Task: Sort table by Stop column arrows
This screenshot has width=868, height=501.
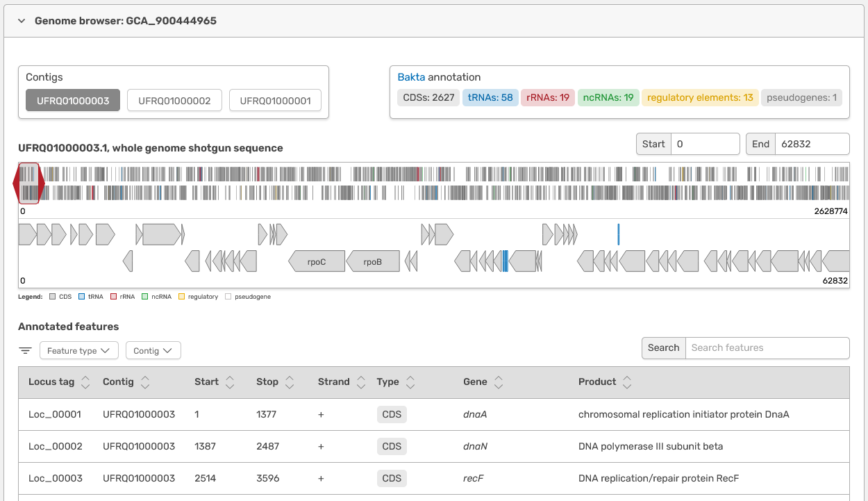Action: click(290, 382)
